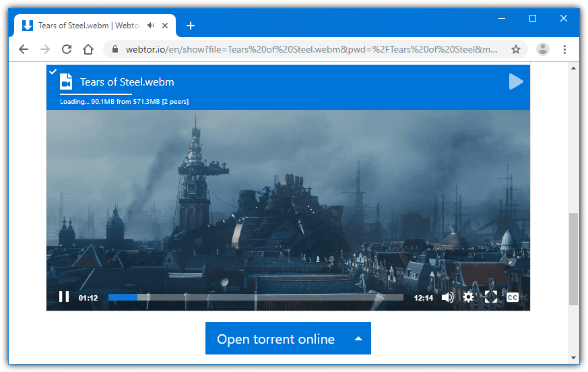Click the blue play arrow in header

point(516,82)
